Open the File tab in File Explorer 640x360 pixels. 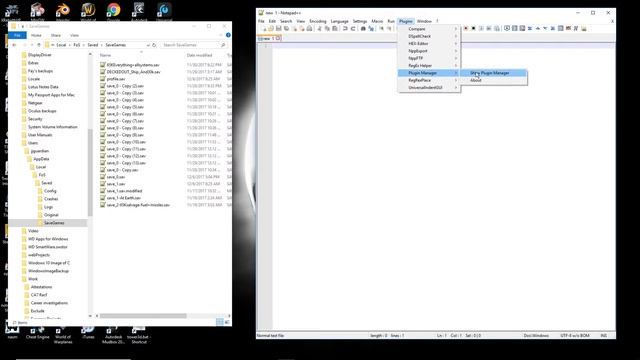(17, 36)
